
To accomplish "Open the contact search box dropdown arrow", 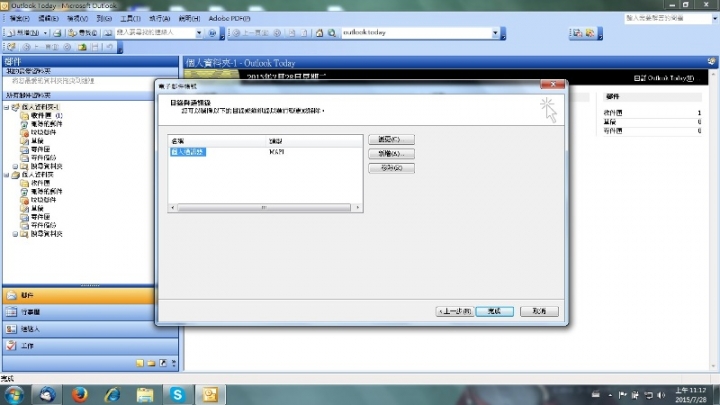I will [x=199, y=33].
